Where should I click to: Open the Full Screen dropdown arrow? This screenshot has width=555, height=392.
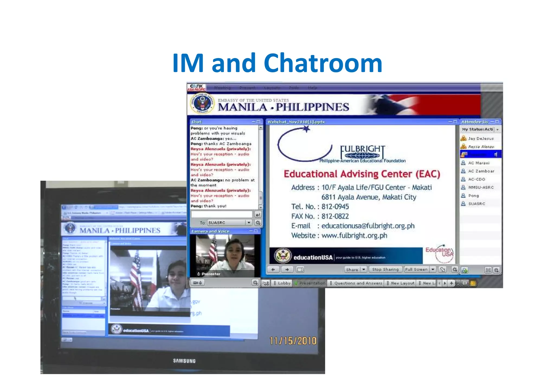click(x=433, y=269)
